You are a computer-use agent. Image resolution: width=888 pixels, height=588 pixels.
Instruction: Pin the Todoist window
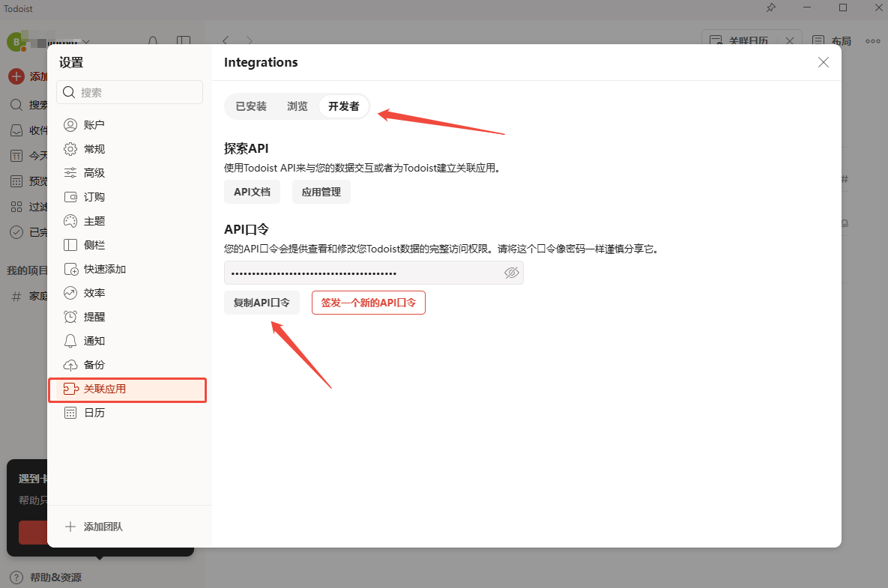point(771,8)
